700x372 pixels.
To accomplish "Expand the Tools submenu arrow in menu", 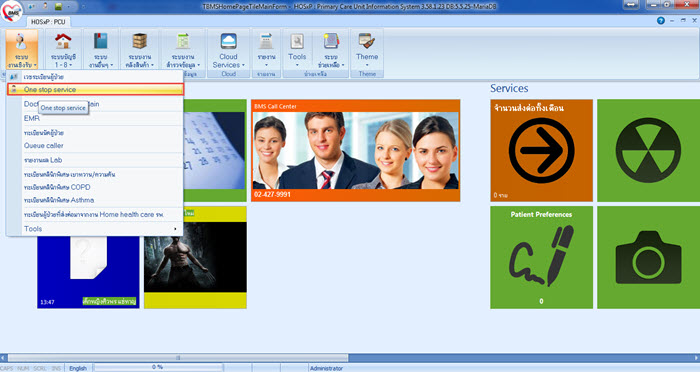I will pos(175,229).
